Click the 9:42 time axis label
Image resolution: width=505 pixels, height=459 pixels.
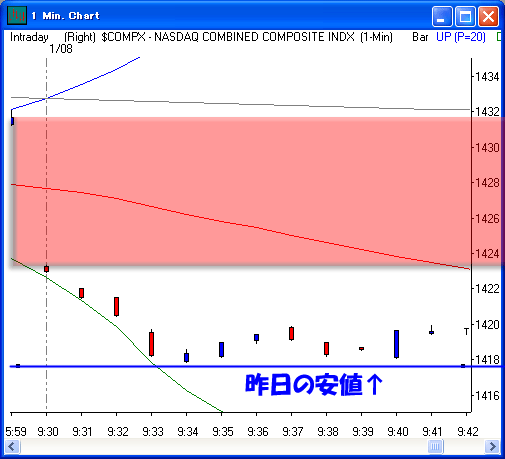click(468, 432)
